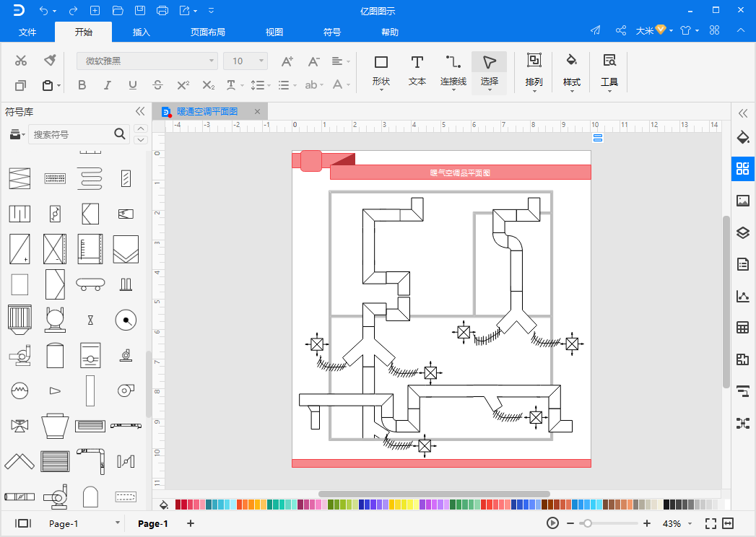Click the New document plus icon
756x537 pixels.
click(95, 11)
